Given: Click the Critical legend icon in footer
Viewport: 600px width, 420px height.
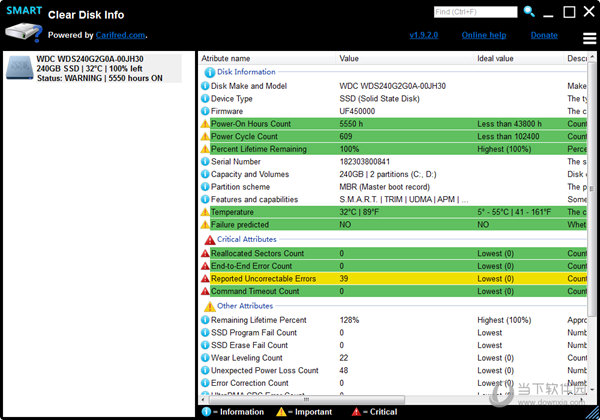Looking at the screenshot, I should pyautogui.click(x=356, y=412).
